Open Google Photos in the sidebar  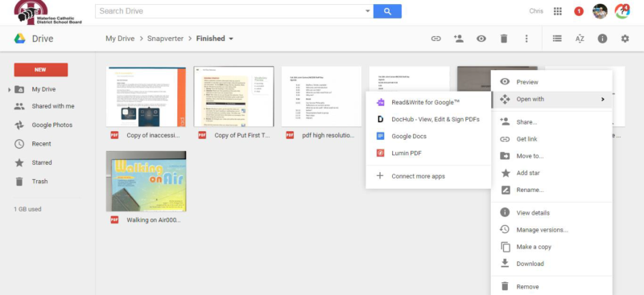point(52,125)
